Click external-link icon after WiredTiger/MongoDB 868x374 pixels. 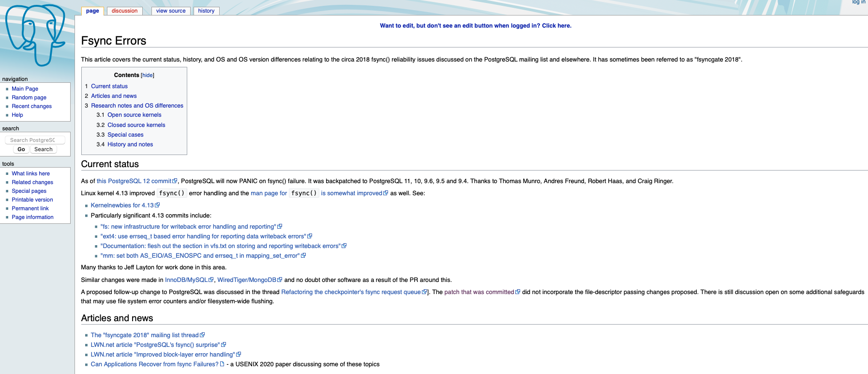280,280
